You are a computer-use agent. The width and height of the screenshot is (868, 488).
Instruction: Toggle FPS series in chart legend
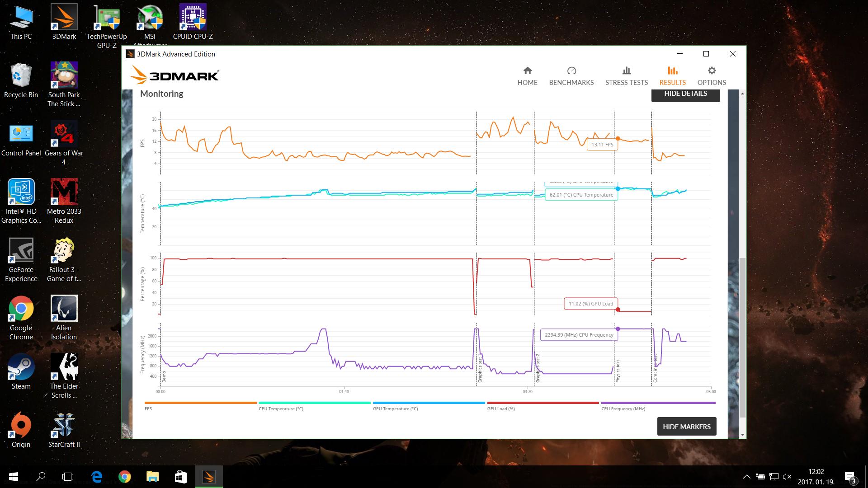200,403
